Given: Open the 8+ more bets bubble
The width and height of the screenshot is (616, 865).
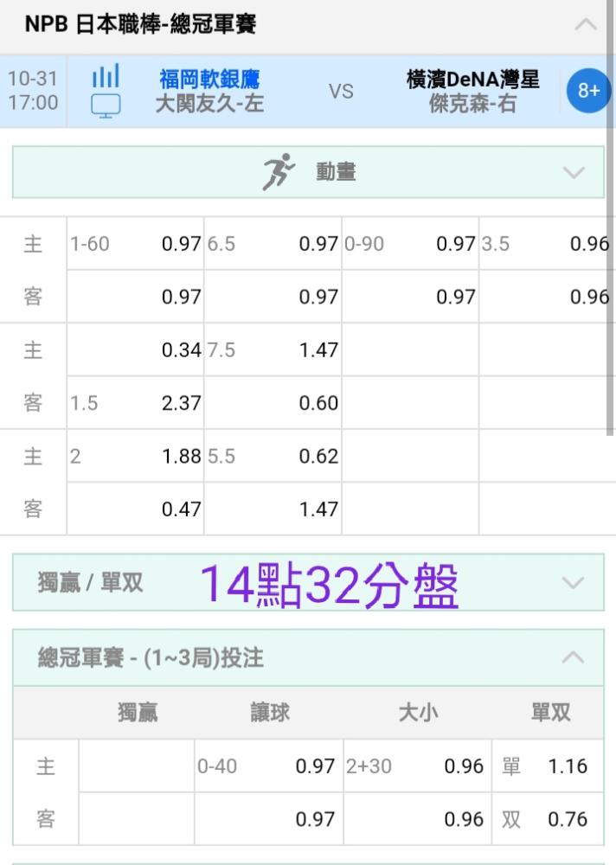Looking at the screenshot, I should pos(588,91).
